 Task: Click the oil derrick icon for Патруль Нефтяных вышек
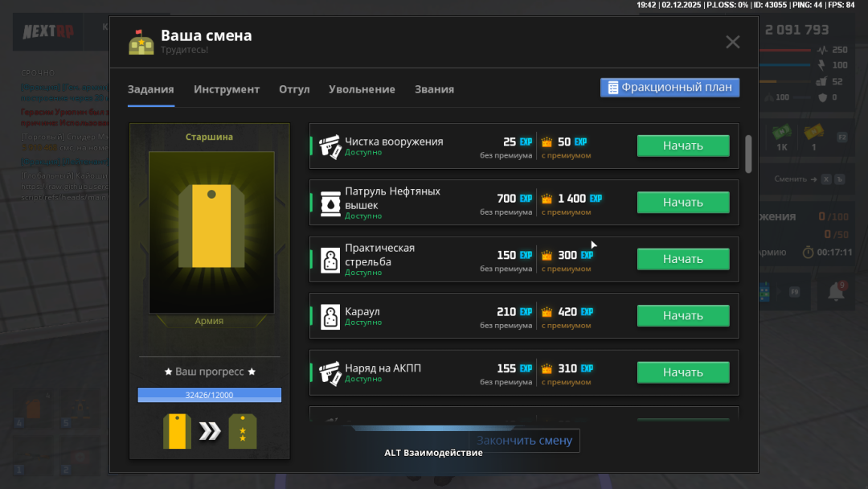[329, 202]
